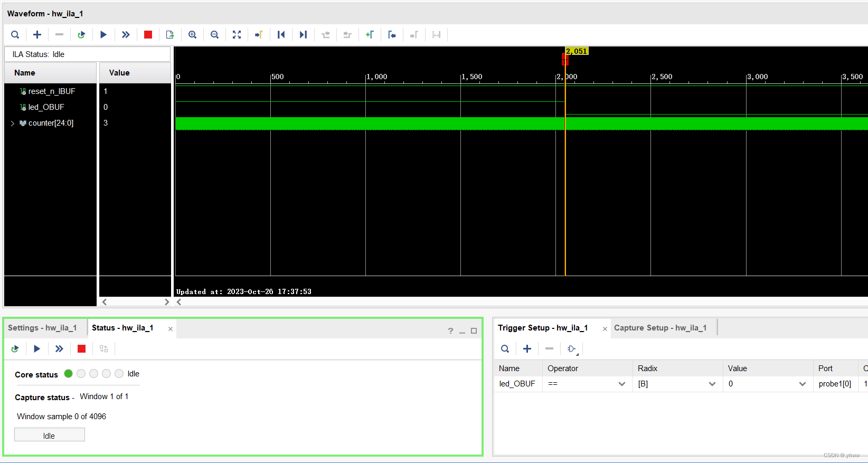The height and width of the screenshot is (463, 868).
Task: Select led_OBUF in Trigger Setup table
Action: (x=517, y=384)
